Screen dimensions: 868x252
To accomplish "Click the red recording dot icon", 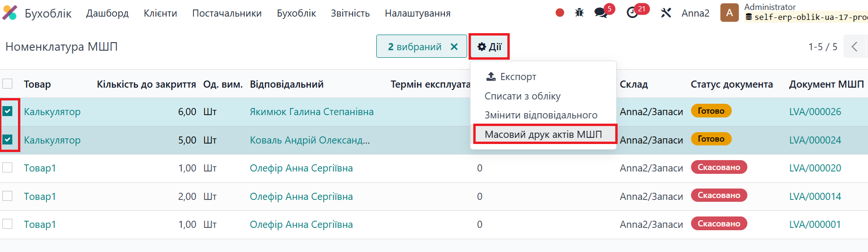I will 559,13.
